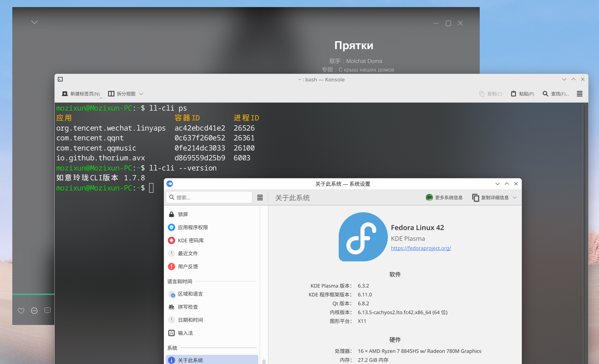Image resolution: width=599 pixels, height=364 pixels.
Task: Click the terminal cursor prompt in Konsole
Action: (151, 188)
